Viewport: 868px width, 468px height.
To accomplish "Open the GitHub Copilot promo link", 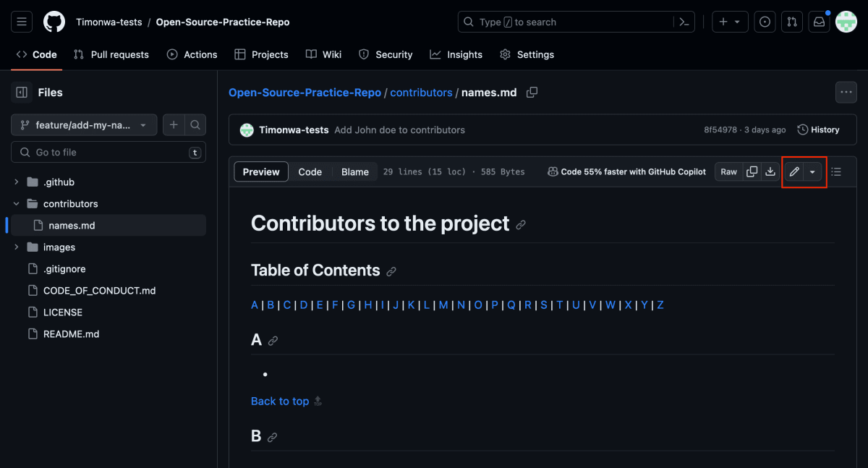I will point(626,171).
